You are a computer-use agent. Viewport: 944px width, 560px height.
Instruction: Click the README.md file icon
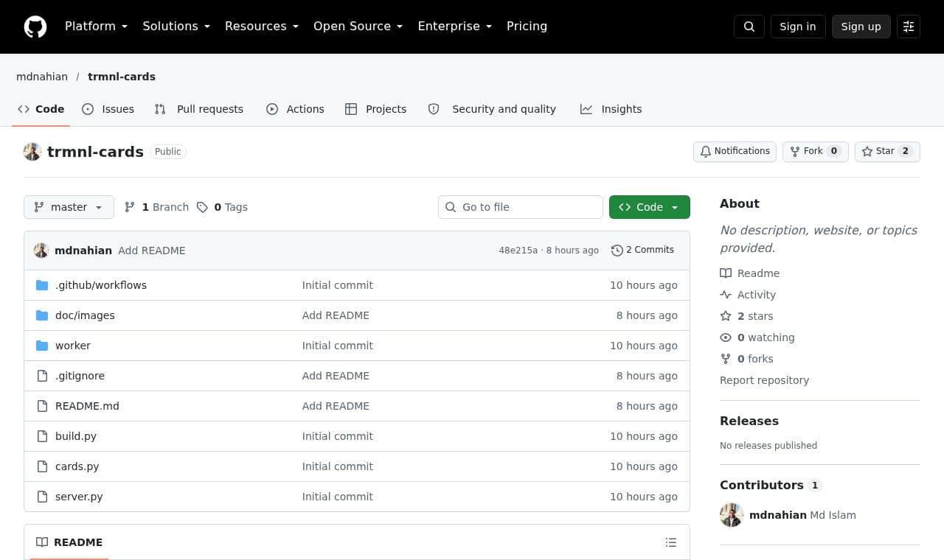point(42,406)
